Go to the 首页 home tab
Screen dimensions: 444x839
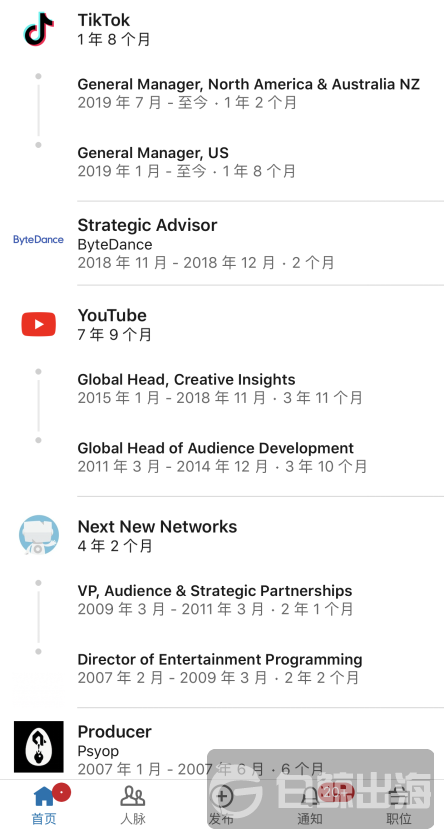click(44, 805)
